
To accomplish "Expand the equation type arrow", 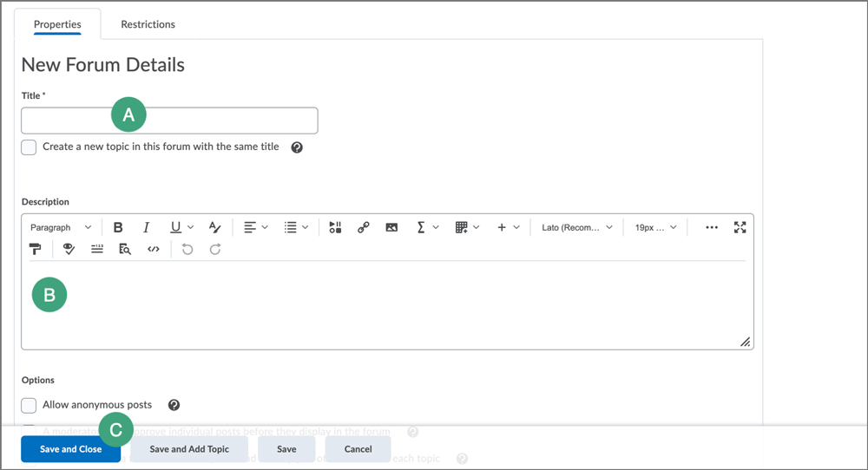I will pyautogui.click(x=436, y=227).
